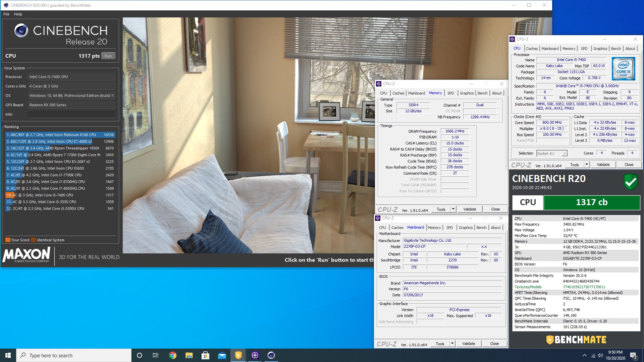644x362 pixels.
Task: Switch to Bench tab in CPU-Z CPU window
Action: tap(616, 49)
